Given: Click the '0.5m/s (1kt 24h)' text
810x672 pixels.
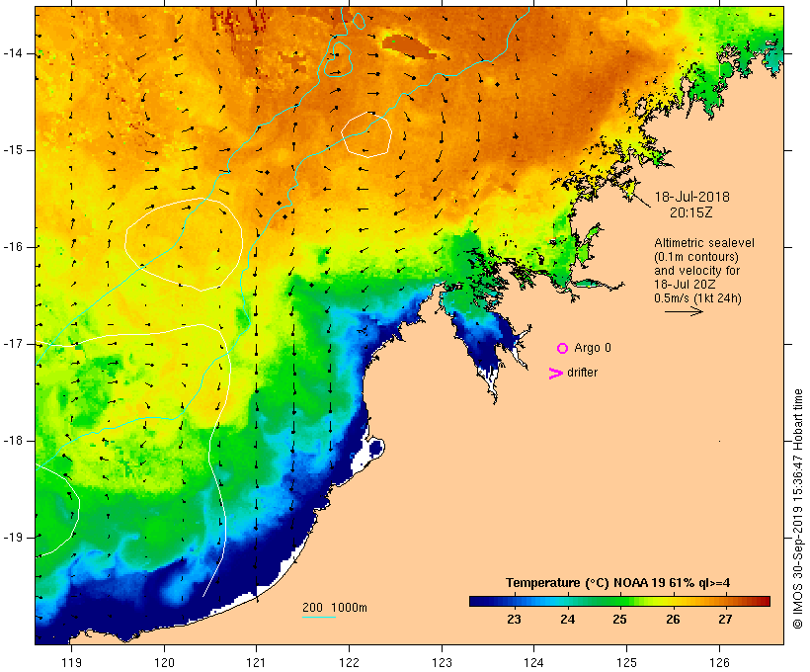Looking at the screenshot, I should point(697,298).
